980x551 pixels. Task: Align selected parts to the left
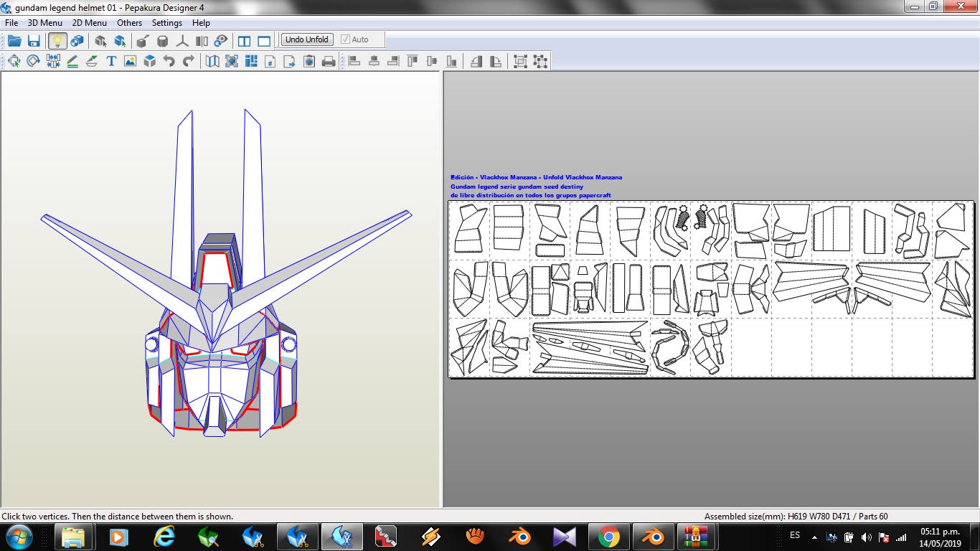[354, 61]
